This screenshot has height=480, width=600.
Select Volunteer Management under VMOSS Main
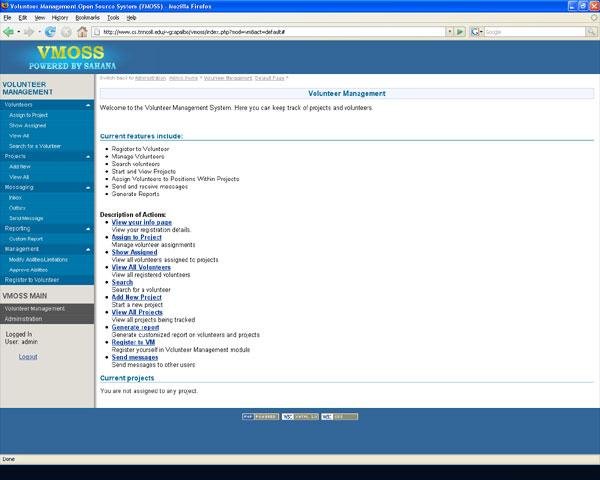[34, 309]
